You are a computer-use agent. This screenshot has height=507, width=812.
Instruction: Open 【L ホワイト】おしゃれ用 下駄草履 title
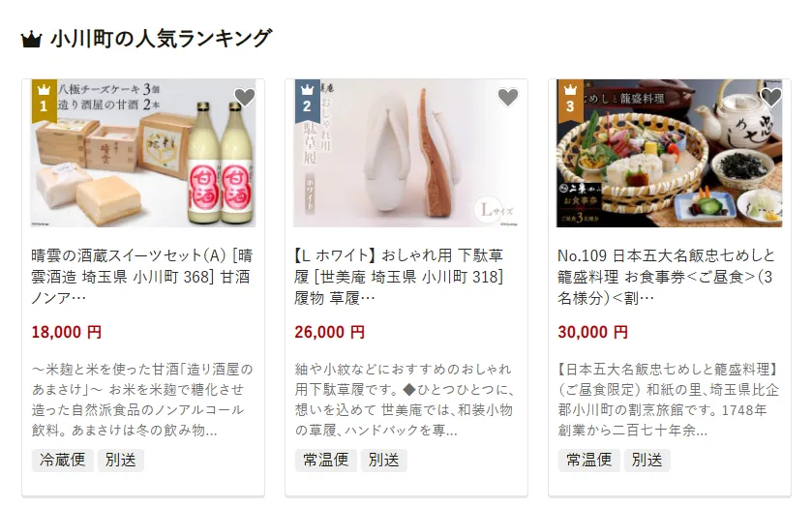point(399,277)
